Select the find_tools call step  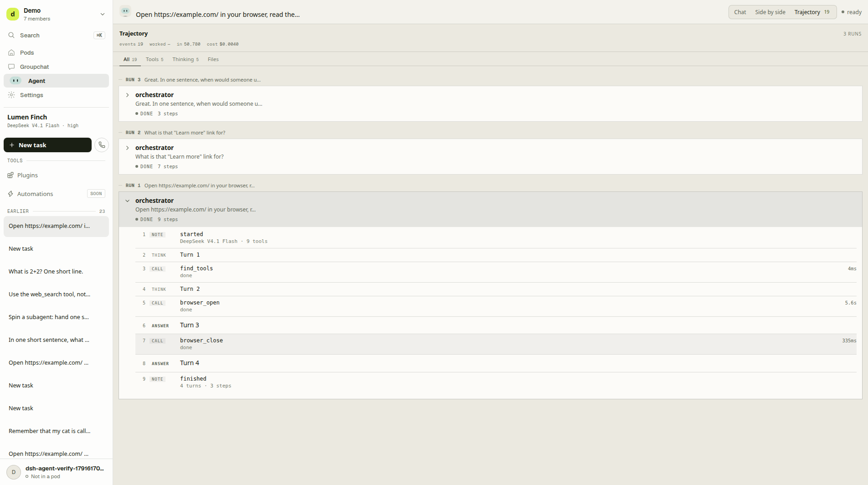[x=496, y=272]
